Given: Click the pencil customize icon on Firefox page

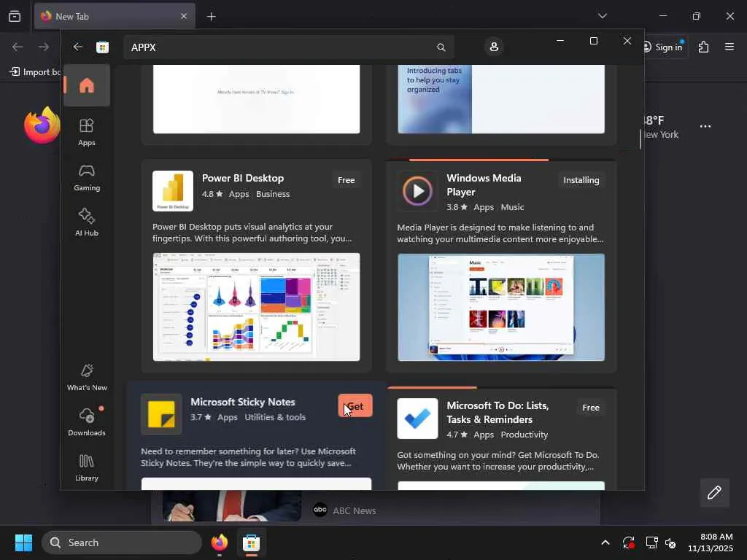Looking at the screenshot, I should pyautogui.click(x=714, y=492).
